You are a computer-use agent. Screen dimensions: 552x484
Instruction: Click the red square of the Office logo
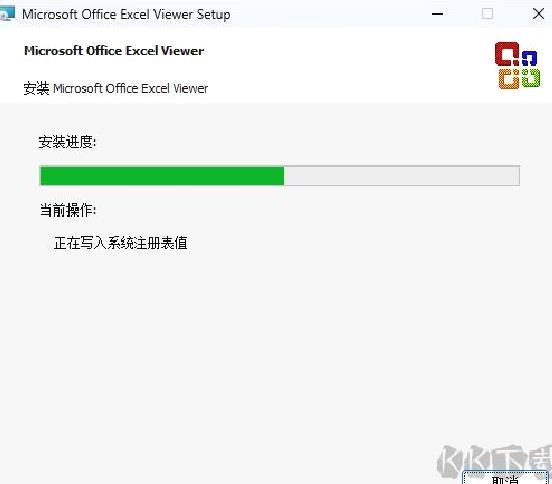(507, 54)
